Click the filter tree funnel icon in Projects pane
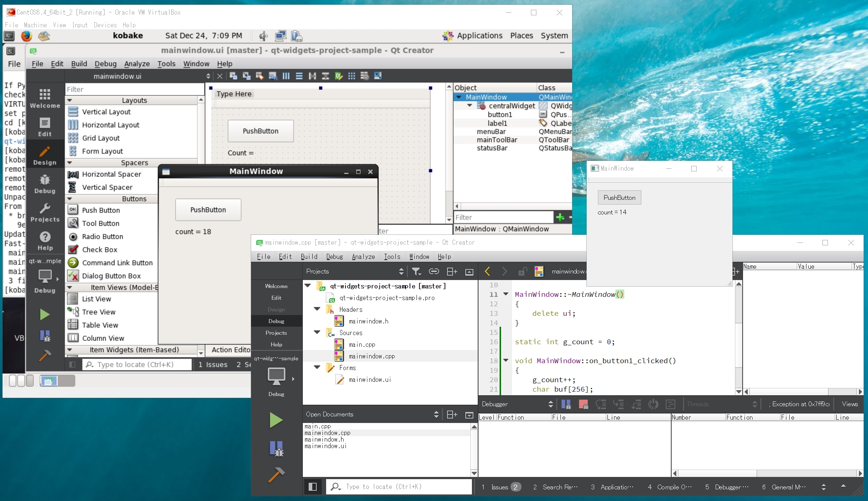Viewport: 868px width, 501px height. point(416,271)
